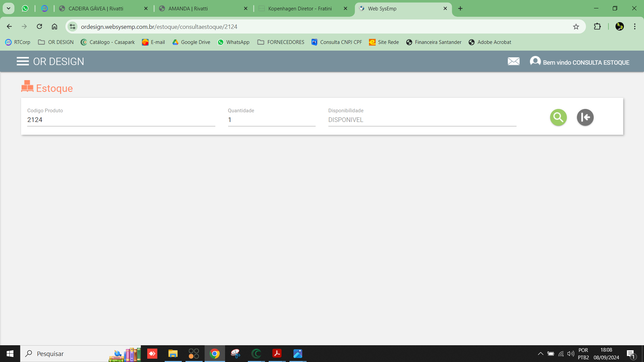Click the user avatar icon in header
This screenshot has width=644, height=362.
click(535, 61)
